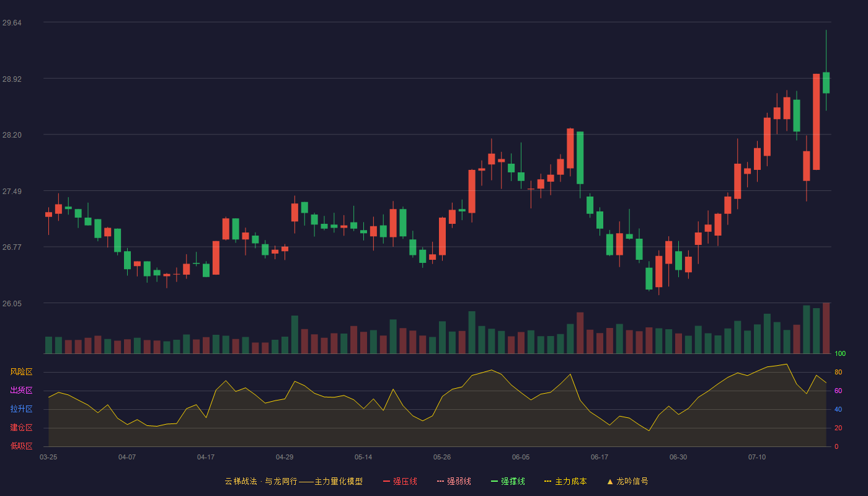This screenshot has width=868, height=496.
Task: Click the 26.77 price axis label
Action: pos(12,247)
